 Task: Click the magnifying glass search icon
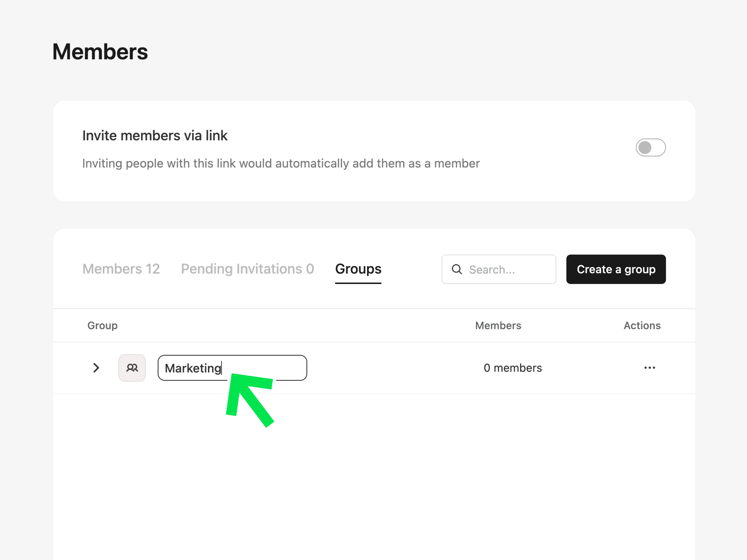[x=457, y=269]
